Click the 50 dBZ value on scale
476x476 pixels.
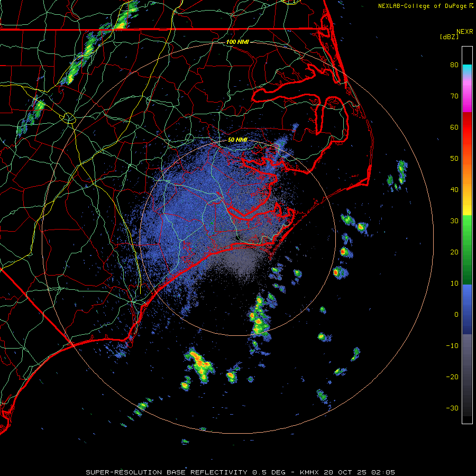(x=454, y=159)
